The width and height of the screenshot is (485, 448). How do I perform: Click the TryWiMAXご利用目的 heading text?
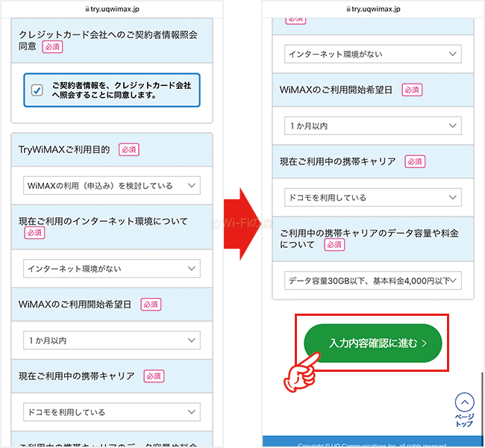coord(64,149)
